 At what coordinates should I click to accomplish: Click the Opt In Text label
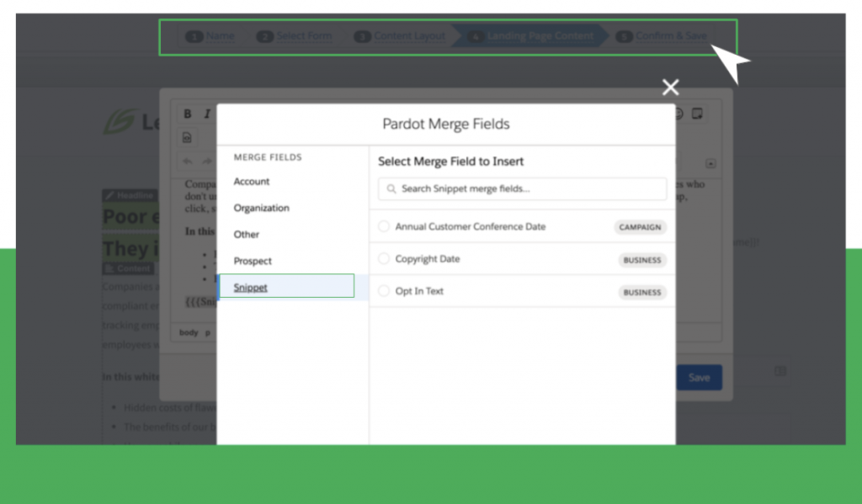(x=419, y=291)
